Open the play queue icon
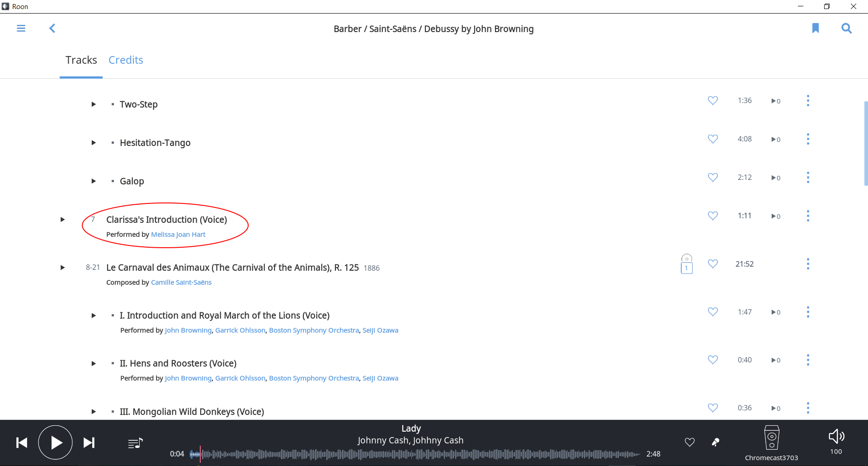The image size is (868, 466). [x=135, y=443]
